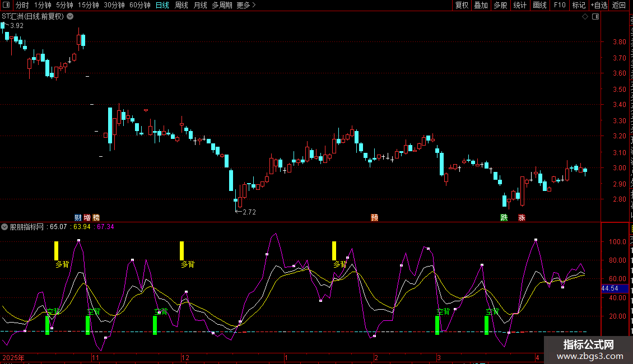Add stock via +自选 button
The width and height of the screenshot is (633, 364).
[x=598, y=6]
